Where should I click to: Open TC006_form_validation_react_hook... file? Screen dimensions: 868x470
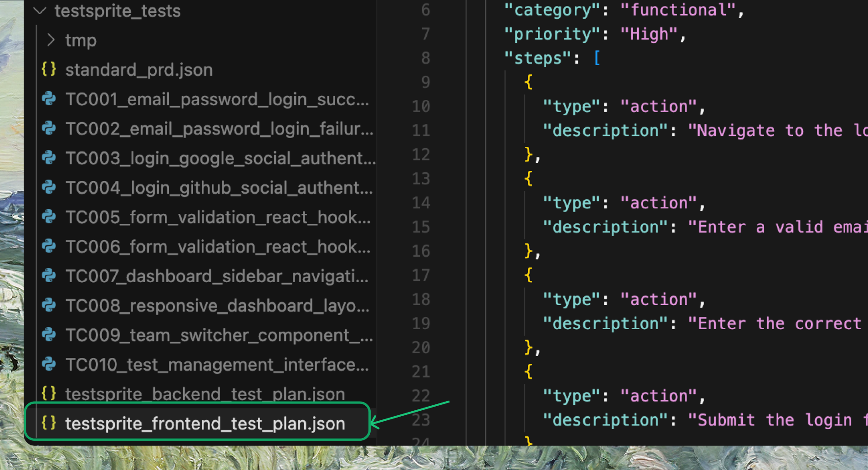pos(218,247)
